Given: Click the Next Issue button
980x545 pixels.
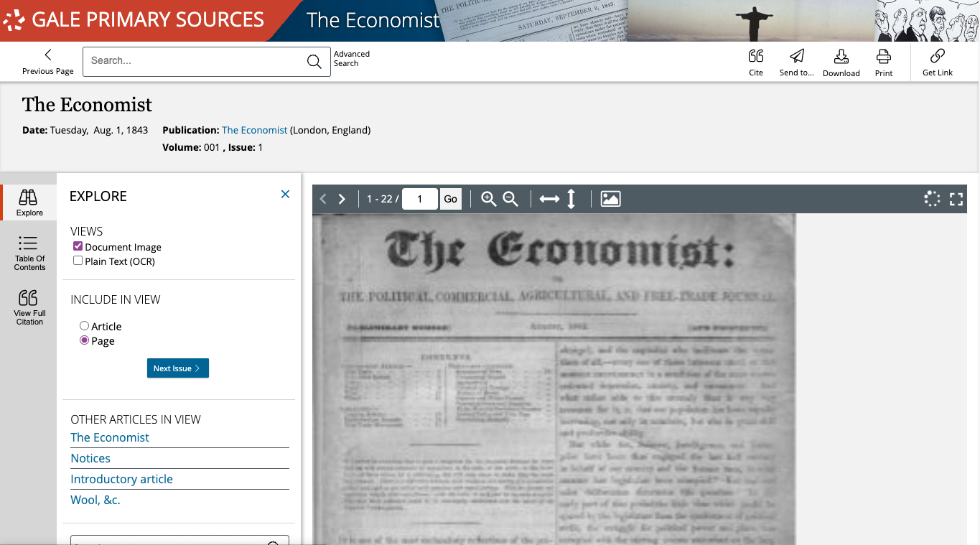Looking at the screenshot, I should [178, 368].
